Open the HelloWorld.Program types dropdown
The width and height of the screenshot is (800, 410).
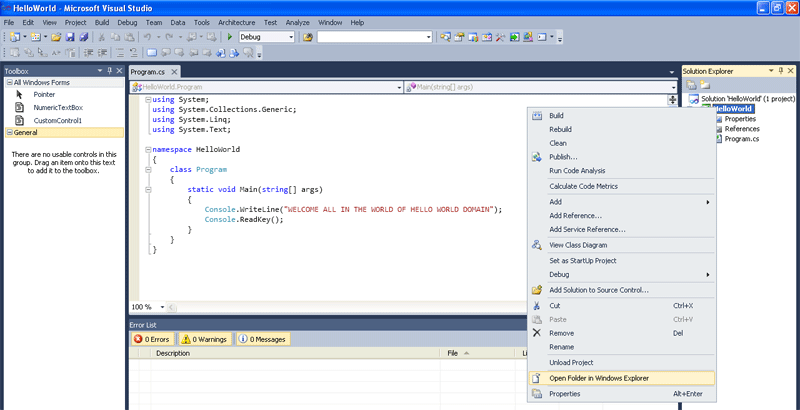(x=399, y=87)
